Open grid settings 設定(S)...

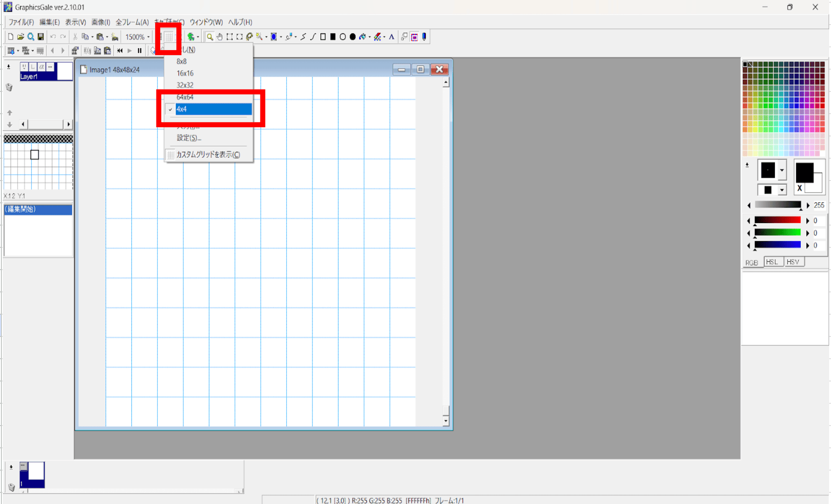188,138
